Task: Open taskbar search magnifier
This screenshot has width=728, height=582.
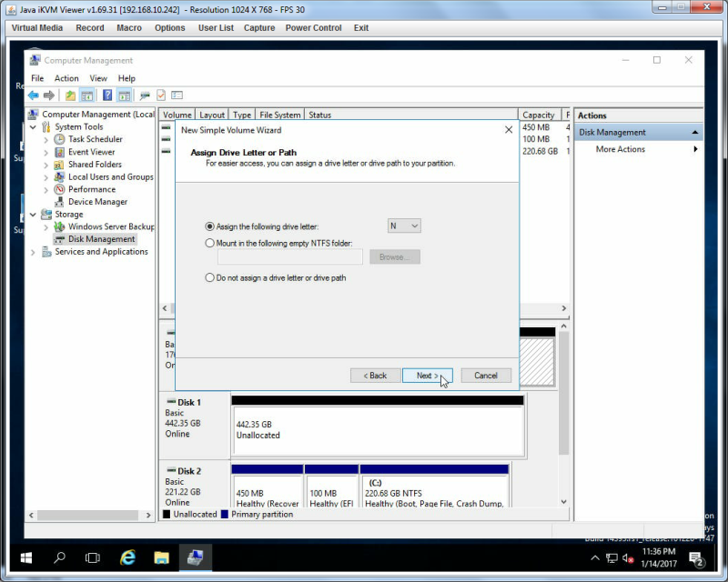Action: click(x=59, y=557)
